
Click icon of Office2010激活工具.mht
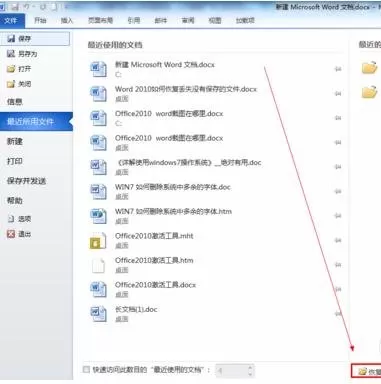pos(98,240)
